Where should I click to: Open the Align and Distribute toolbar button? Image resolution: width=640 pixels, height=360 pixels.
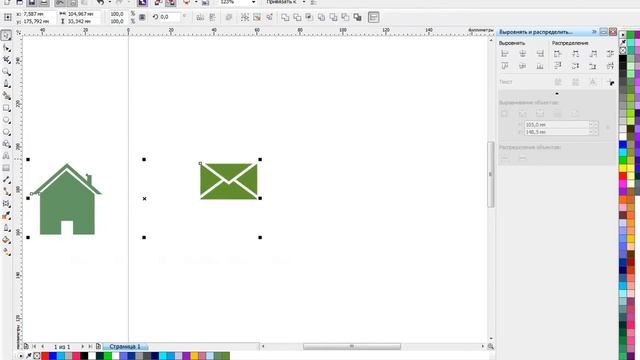(373, 17)
